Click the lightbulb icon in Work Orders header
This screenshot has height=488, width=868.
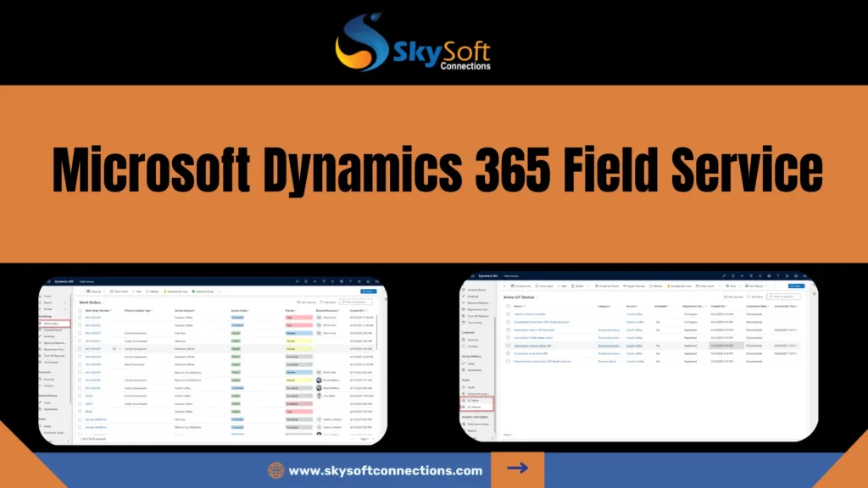click(305, 281)
